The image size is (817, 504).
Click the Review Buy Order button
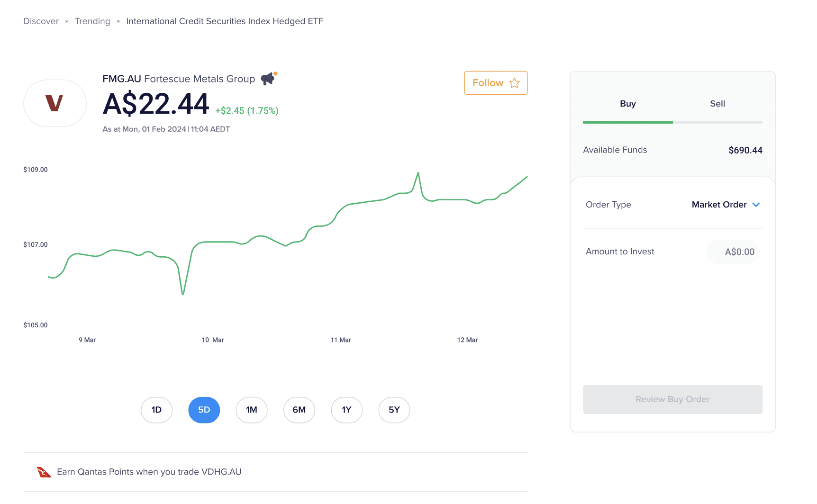(x=672, y=399)
